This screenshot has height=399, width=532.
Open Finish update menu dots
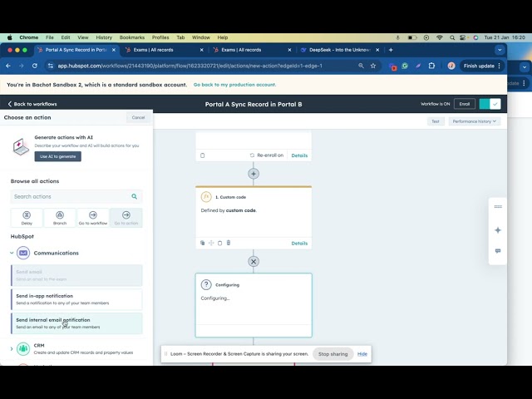pyautogui.click(x=499, y=66)
